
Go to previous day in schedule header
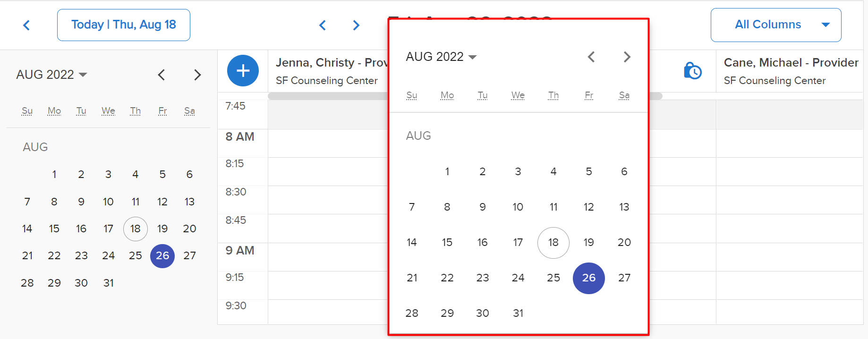(x=323, y=25)
